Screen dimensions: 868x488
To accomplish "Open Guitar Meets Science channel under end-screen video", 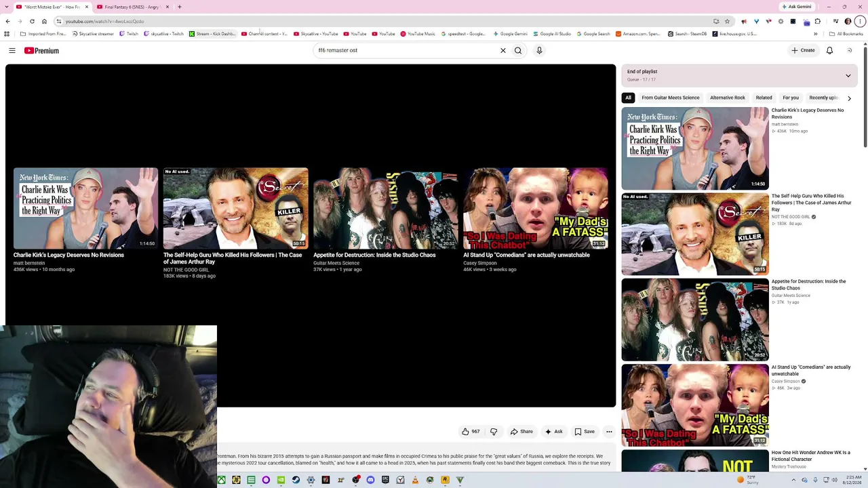I will pyautogui.click(x=336, y=263).
